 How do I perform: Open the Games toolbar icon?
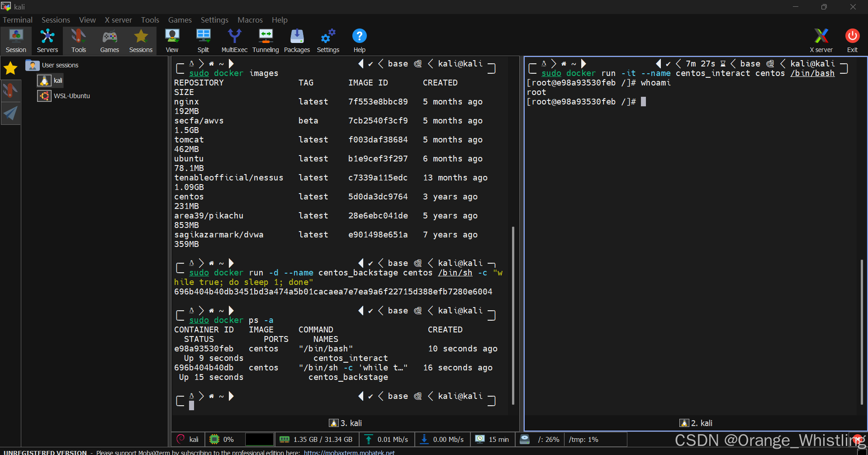(109, 41)
